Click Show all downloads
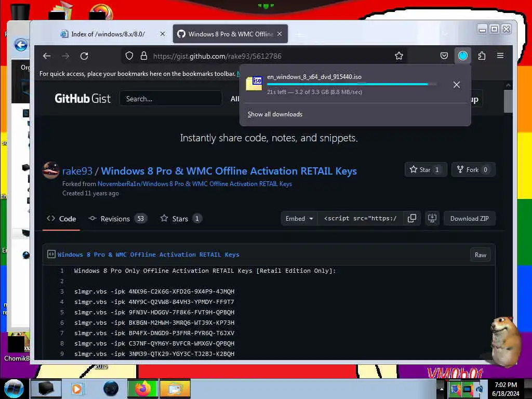 click(x=275, y=114)
